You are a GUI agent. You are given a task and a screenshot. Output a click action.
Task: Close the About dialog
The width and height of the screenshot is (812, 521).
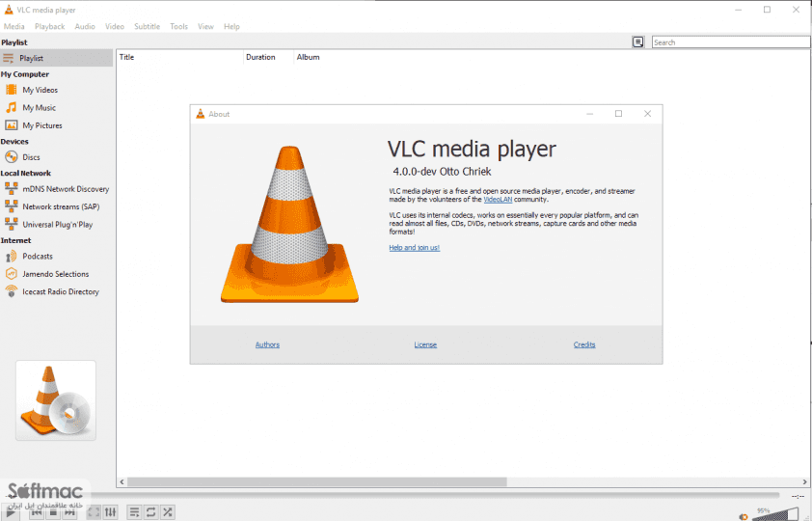pyautogui.click(x=647, y=114)
